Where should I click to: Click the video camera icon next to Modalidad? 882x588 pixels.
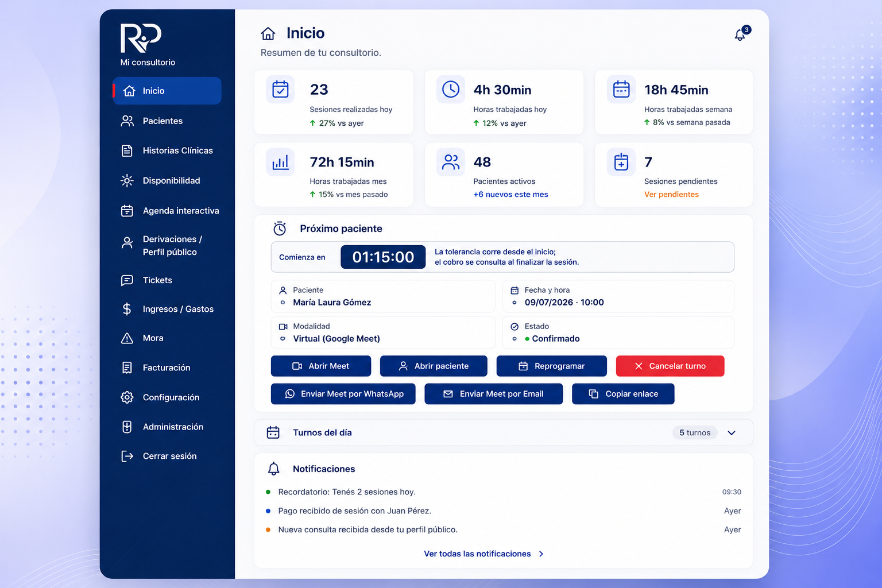[283, 326]
